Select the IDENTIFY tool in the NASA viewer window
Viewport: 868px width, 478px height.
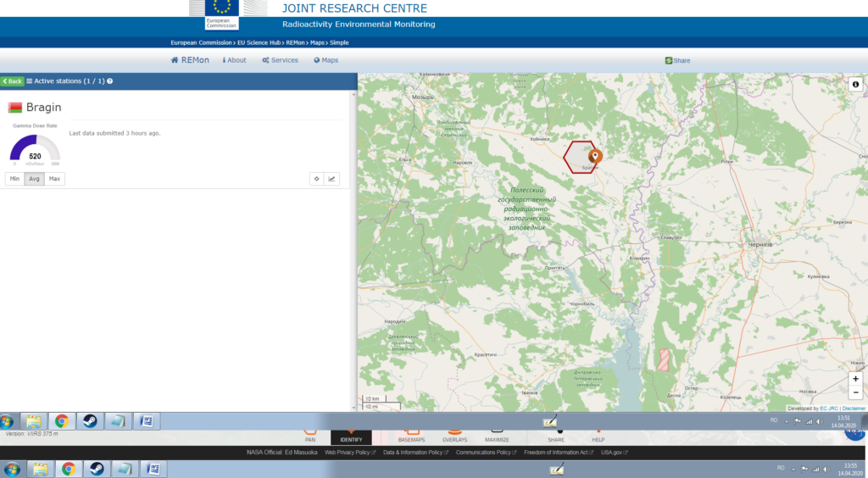coord(351,437)
